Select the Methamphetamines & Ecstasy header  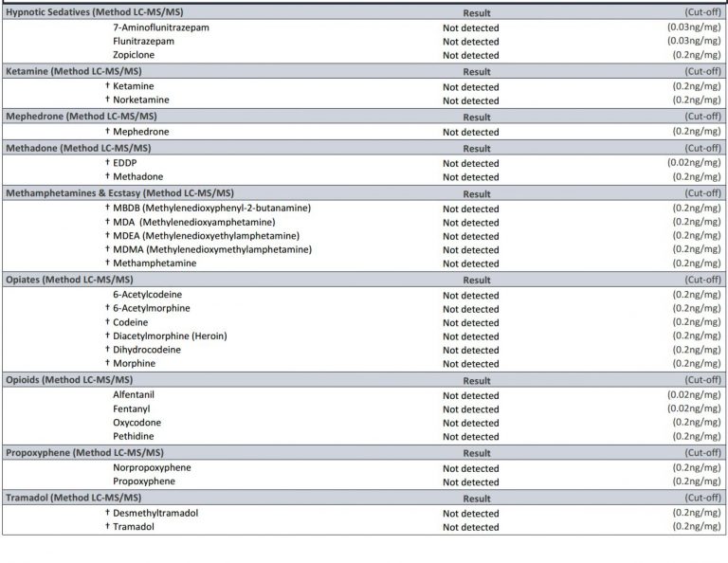pos(119,193)
